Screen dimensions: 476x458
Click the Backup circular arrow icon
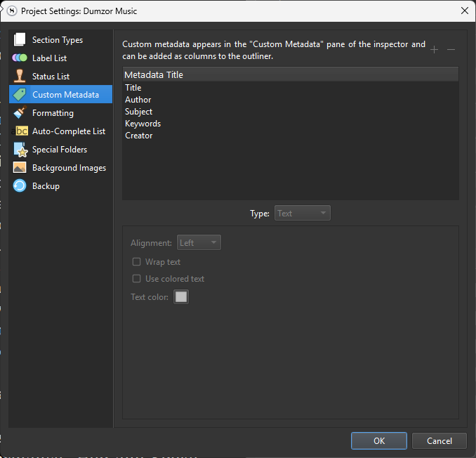pos(20,186)
